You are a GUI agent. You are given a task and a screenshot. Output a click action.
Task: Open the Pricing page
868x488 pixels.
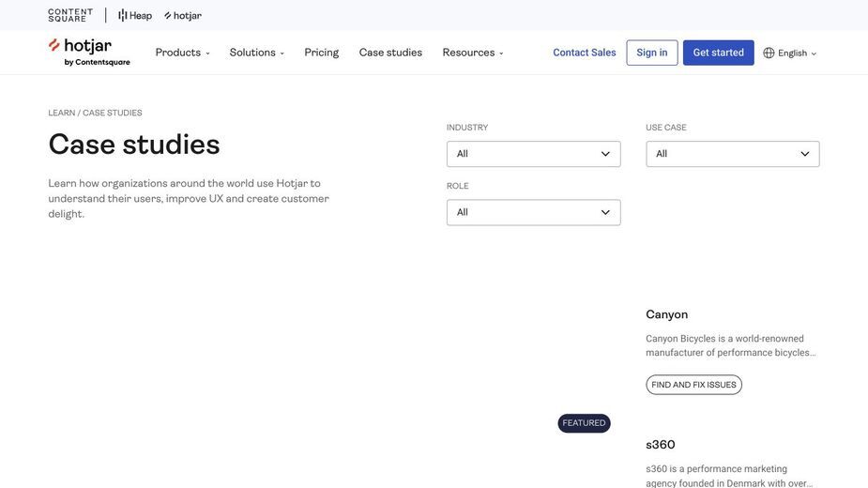tap(322, 53)
